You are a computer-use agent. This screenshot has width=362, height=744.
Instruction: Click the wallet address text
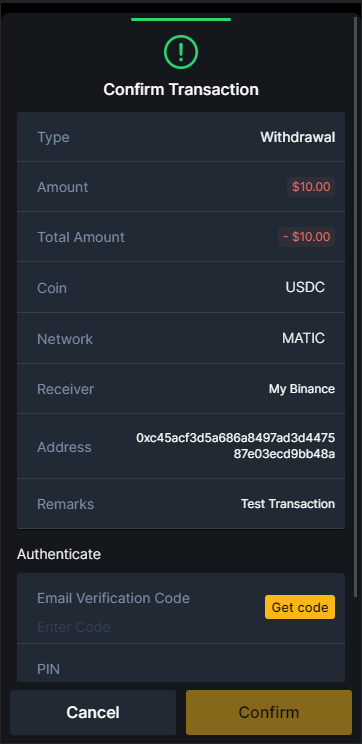pyautogui.click(x=236, y=446)
